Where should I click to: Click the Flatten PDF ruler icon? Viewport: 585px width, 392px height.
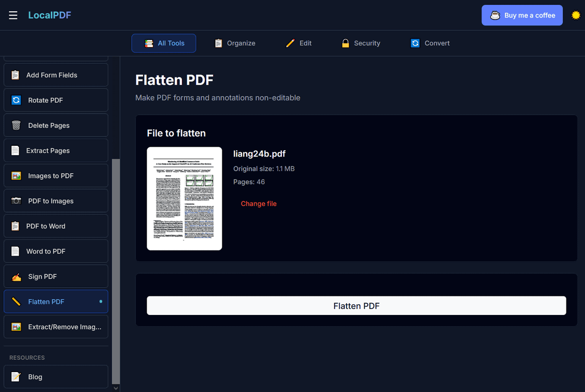click(x=16, y=302)
